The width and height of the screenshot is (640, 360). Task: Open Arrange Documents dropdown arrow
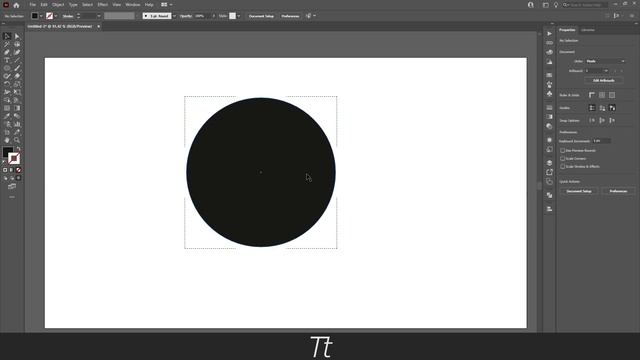tap(171, 4)
